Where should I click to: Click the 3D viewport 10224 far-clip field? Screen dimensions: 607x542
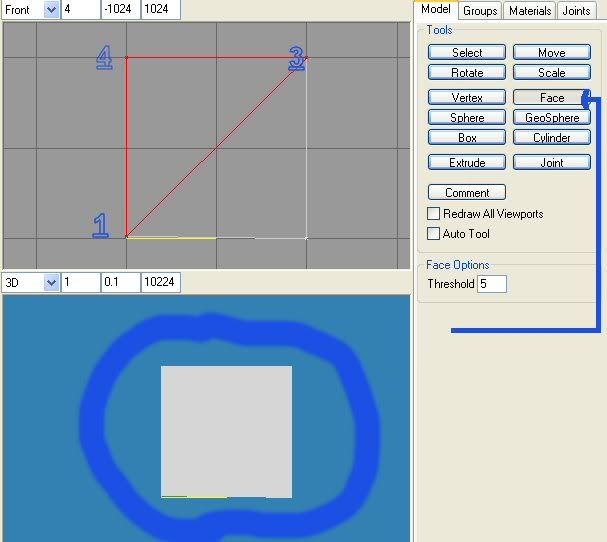point(161,282)
